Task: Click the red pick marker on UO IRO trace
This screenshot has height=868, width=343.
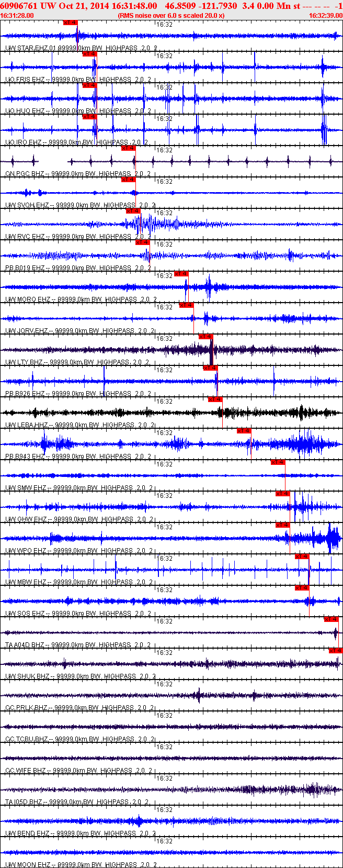Action: pyautogui.click(x=89, y=117)
